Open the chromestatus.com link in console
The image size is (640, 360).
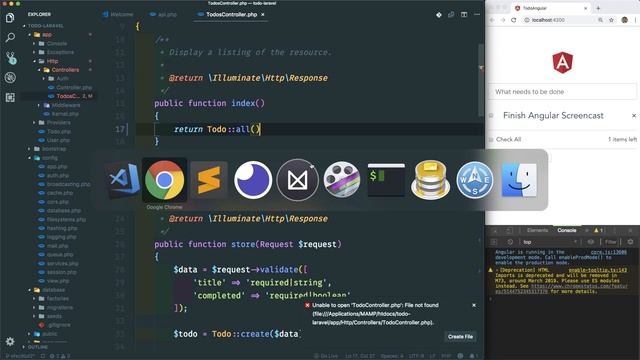[580, 287]
